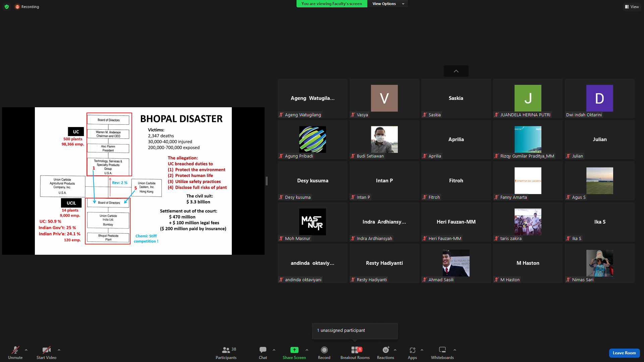Screen dimensions: 644x362
Task: Expand Apps options caret
Action: [422, 350]
